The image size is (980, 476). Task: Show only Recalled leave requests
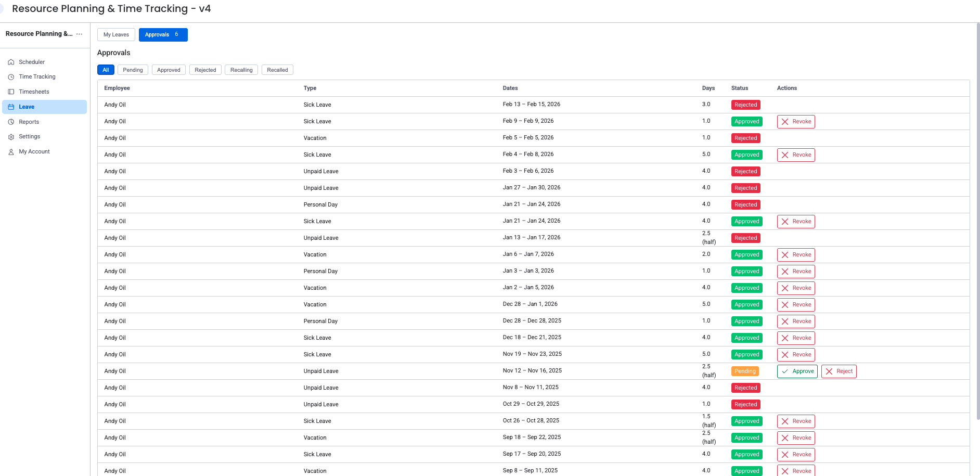tap(277, 70)
